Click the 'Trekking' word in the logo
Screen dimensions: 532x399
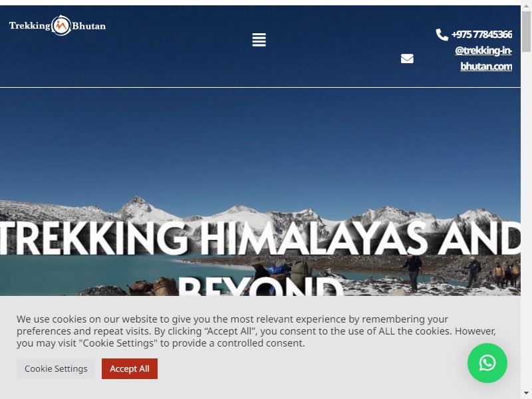(30, 26)
